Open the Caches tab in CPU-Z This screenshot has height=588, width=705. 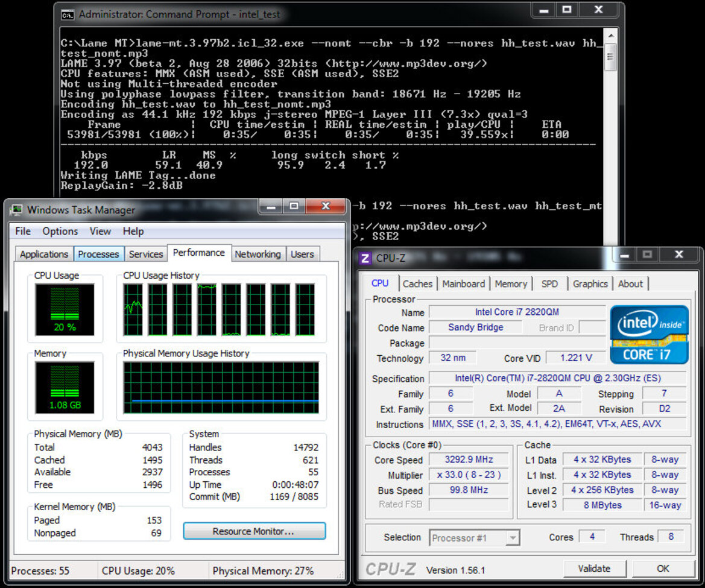(x=418, y=283)
